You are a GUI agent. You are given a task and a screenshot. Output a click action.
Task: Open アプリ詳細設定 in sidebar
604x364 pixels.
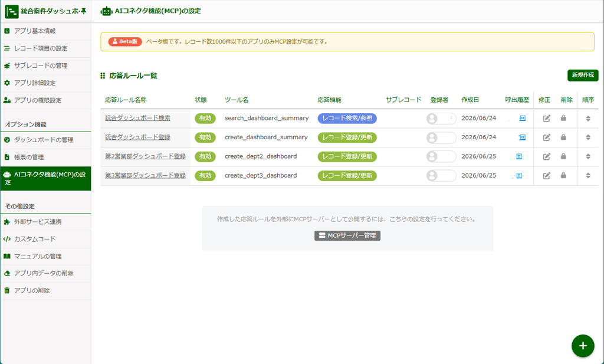tap(46, 83)
